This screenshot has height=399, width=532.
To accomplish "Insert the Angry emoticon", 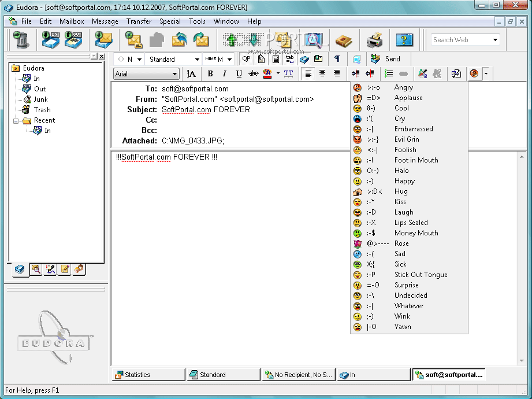I will click(x=409, y=88).
